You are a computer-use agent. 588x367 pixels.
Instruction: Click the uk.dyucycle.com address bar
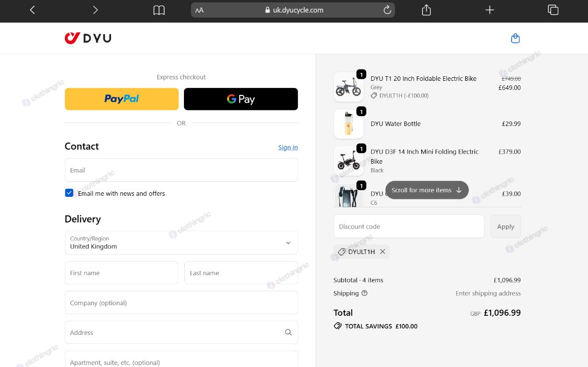coord(293,10)
